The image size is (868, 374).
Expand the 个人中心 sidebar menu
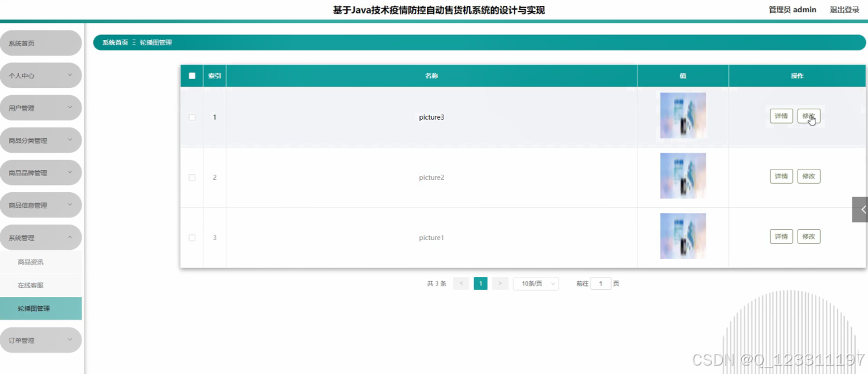(41, 76)
